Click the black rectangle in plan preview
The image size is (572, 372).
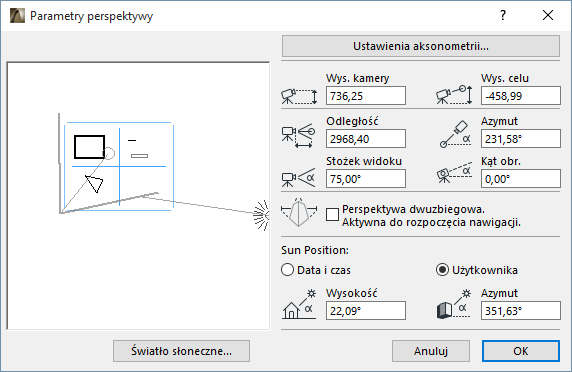[x=89, y=147]
